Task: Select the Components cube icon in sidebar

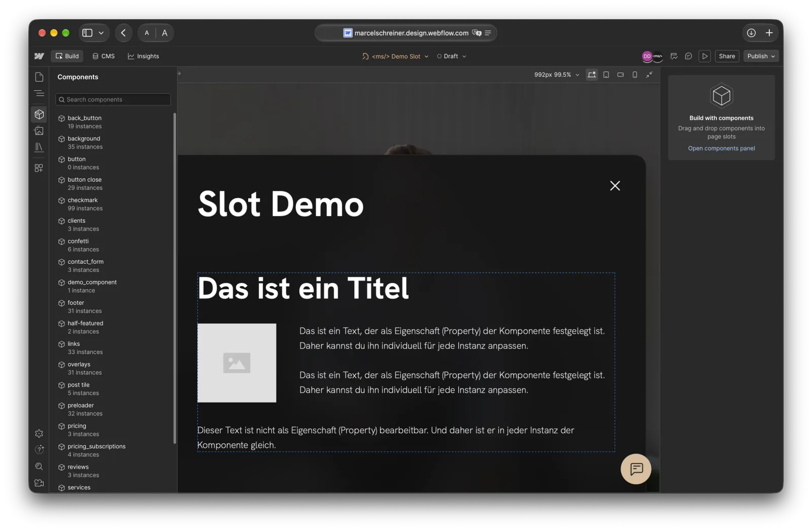Action: click(x=39, y=115)
